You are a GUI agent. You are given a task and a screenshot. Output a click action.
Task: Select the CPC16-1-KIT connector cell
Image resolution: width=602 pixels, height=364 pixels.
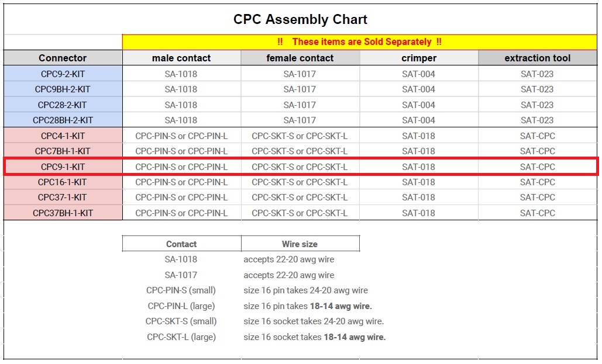[x=63, y=182]
